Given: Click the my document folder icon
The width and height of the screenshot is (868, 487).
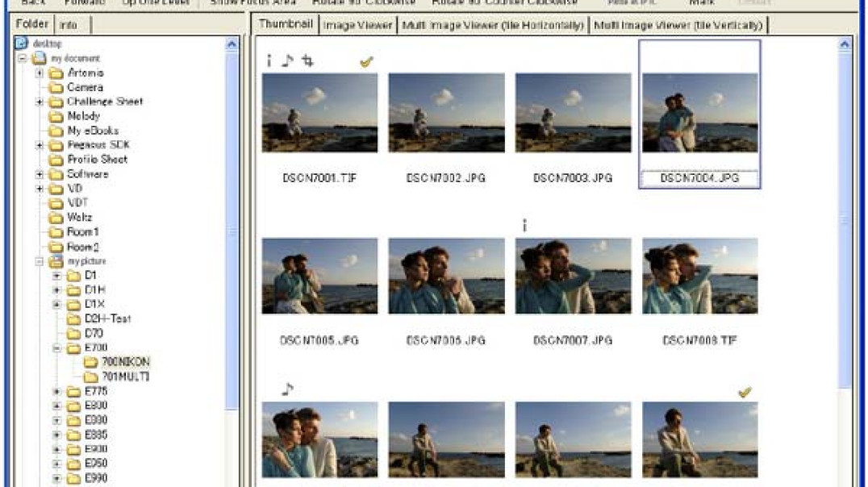Looking at the screenshot, I should [40, 58].
